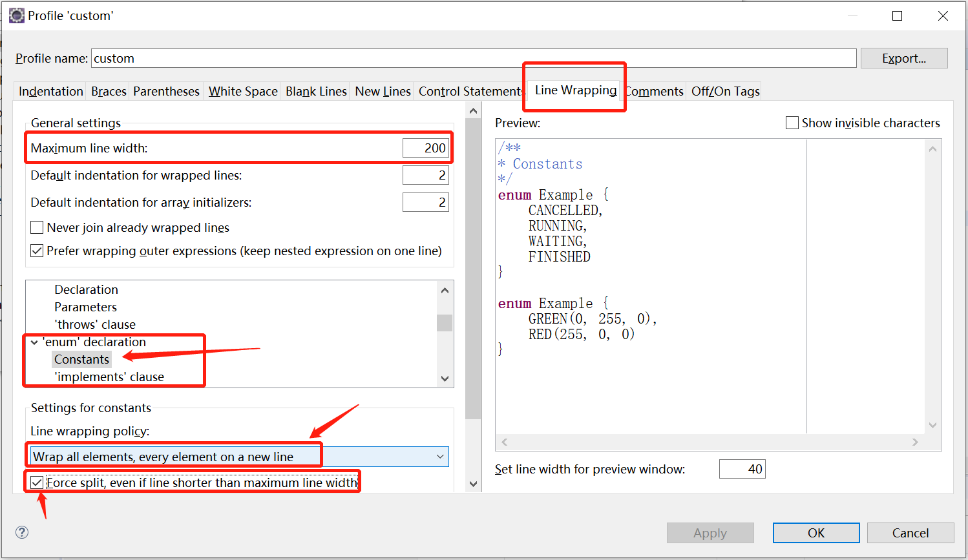Viewport: 968px width, 560px height.
Task: Open the Braces tab
Action: click(108, 91)
